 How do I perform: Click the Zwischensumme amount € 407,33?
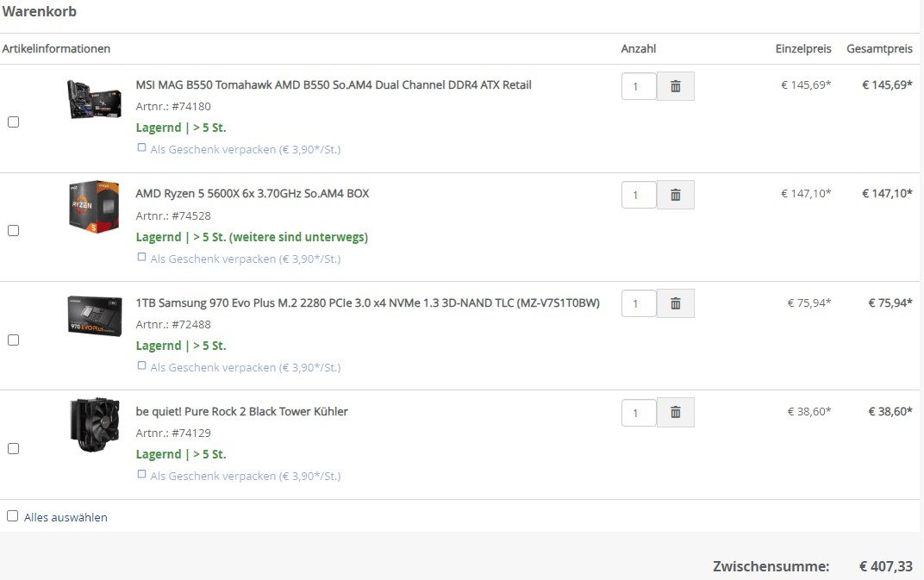click(x=886, y=566)
